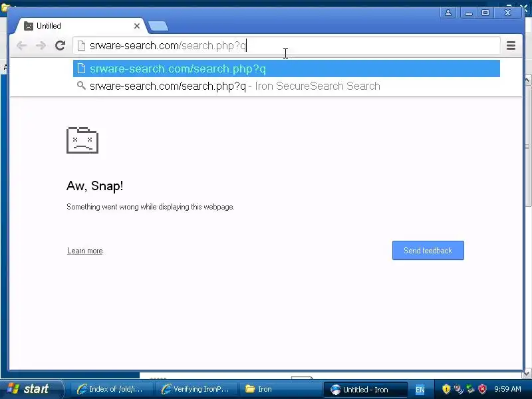Viewport: 532px width, 399px height.
Task: Switch to Verifying IronP... taskbar window
Action: [195, 389]
